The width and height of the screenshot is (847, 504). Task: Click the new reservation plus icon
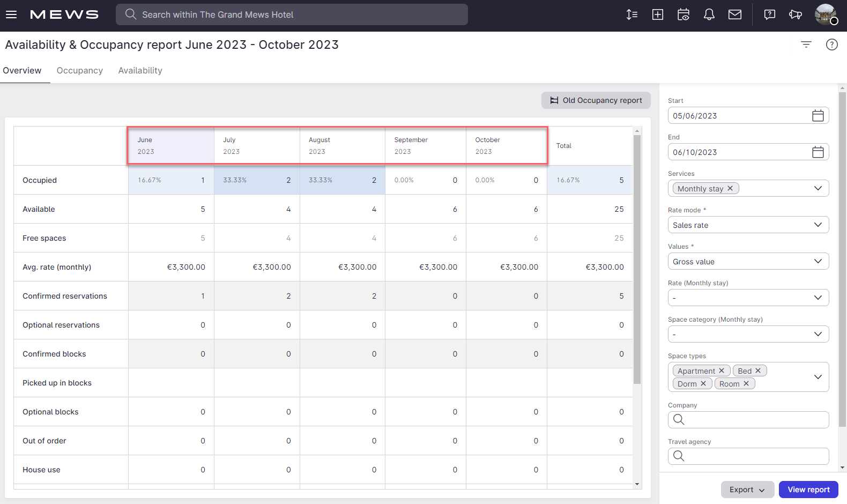pos(657,14)
